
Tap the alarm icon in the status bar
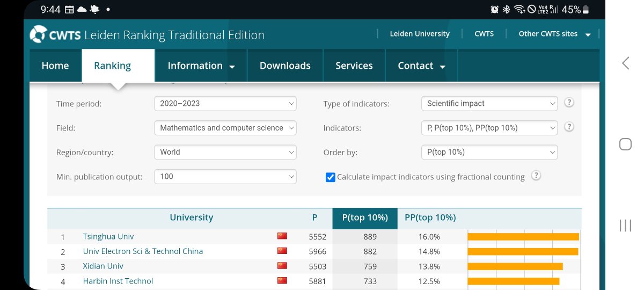494,9
